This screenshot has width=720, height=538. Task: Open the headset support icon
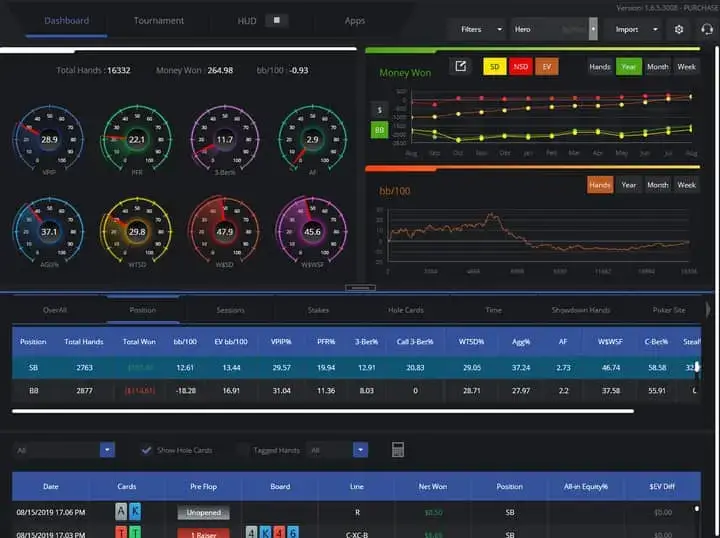707,29
